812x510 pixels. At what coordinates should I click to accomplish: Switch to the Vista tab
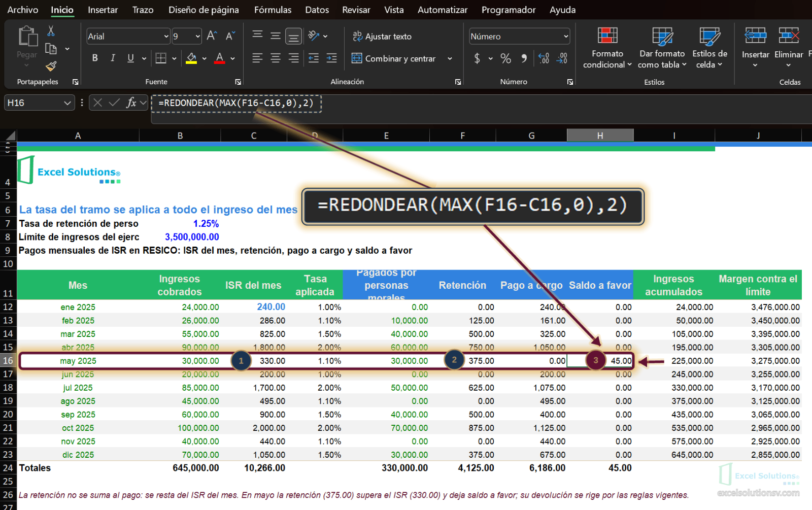click(x=394, y=10)
